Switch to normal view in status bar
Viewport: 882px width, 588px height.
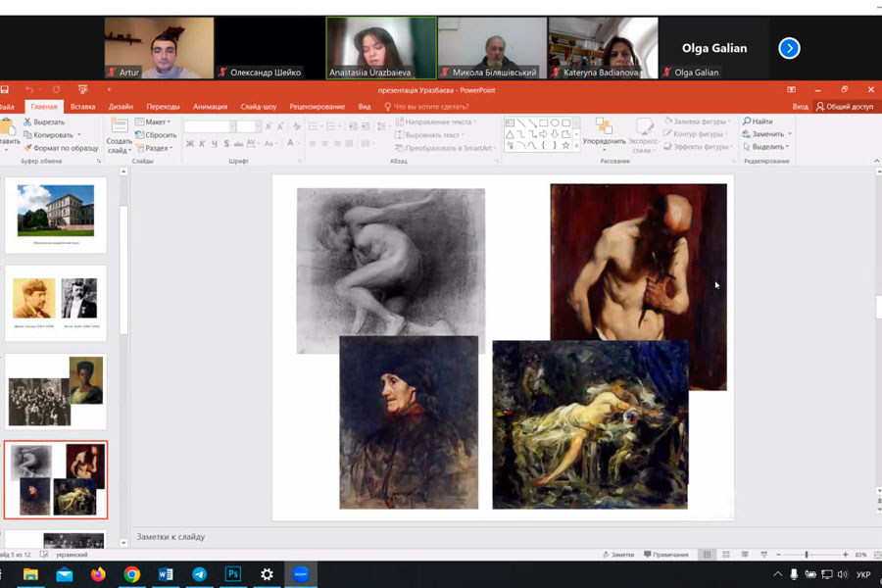pos(707,555)
